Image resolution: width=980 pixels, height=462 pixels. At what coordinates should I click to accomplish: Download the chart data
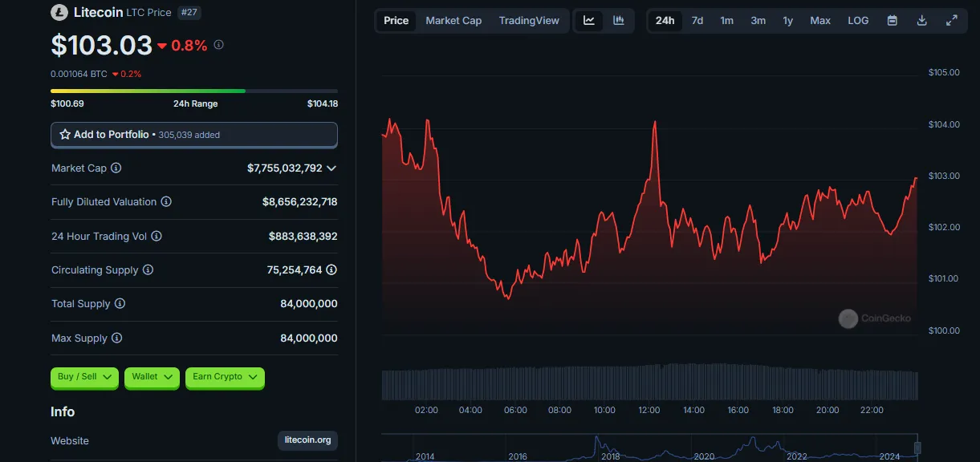(921, 21)
